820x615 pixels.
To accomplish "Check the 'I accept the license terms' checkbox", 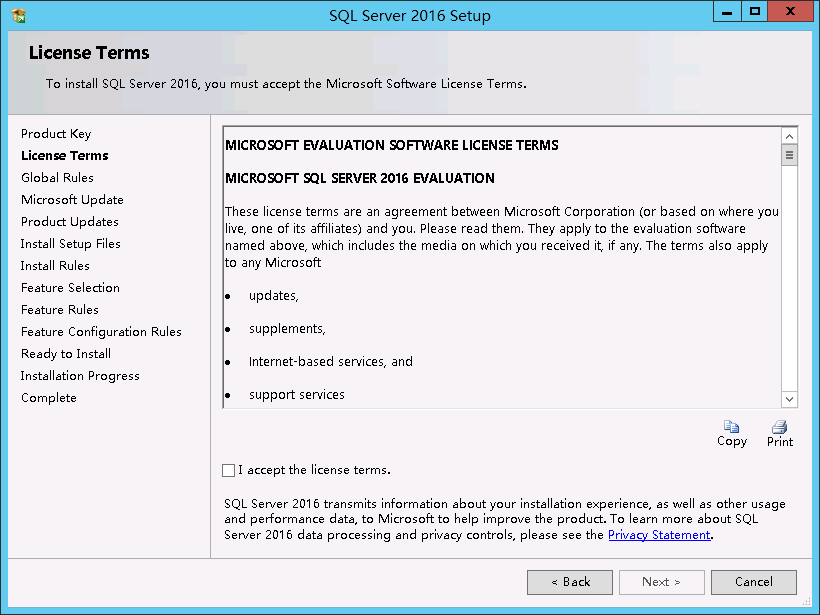I will [x=229, y=470].
